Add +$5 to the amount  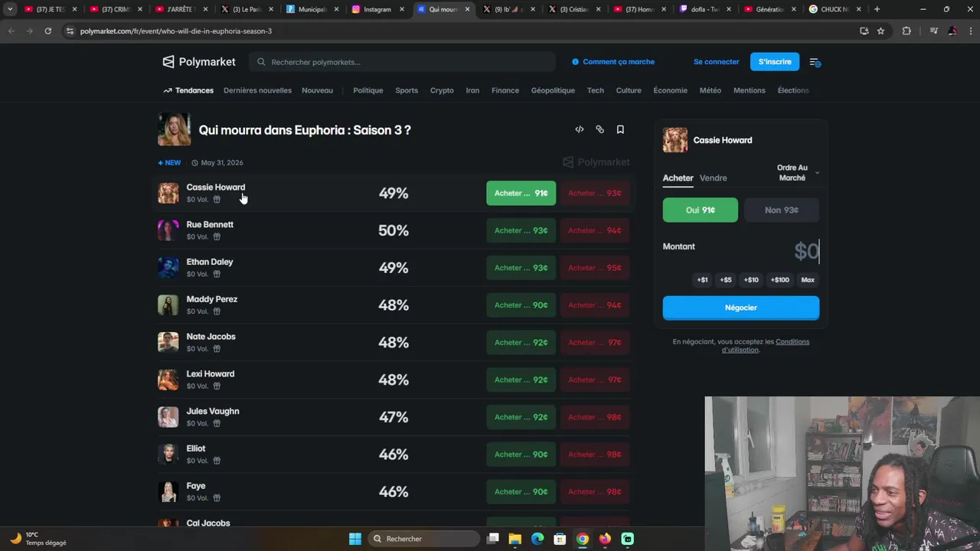tap(726, 280)
